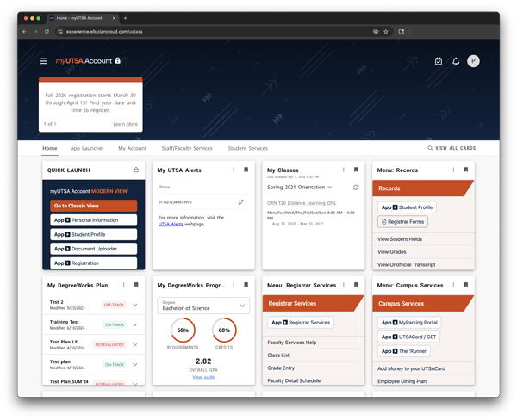Image resolution: width=517 pixels, height=420 pixels.
Task: Click the search icon beside View All Cards
Action: [x=430, y=148]
